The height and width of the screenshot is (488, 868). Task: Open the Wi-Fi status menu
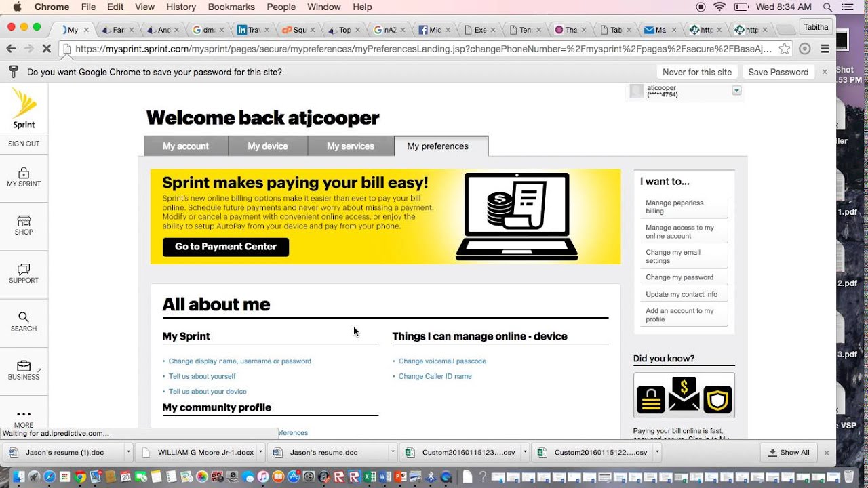[719, 7]
